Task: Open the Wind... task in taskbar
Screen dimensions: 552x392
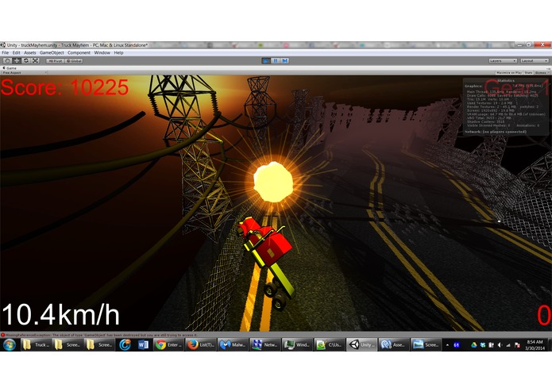Action: coord(297,345)
